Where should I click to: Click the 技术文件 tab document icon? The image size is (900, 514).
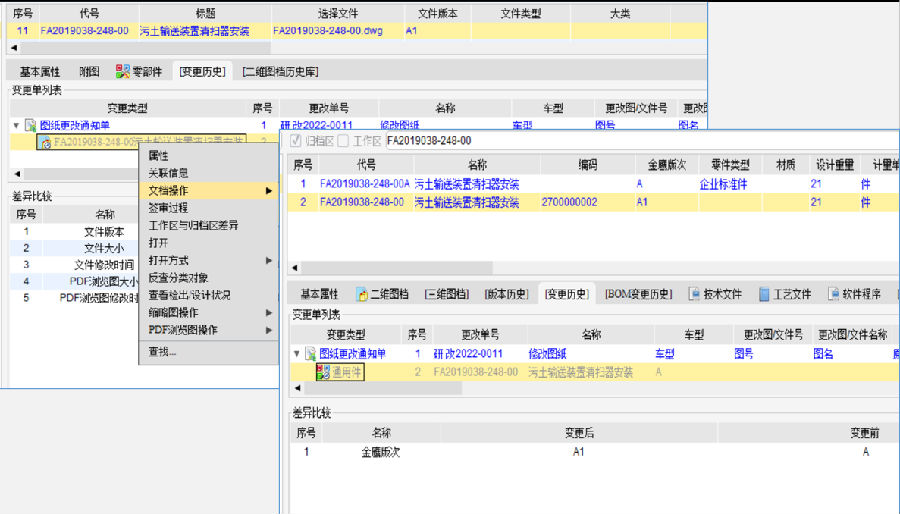click(x=694, y=294)
